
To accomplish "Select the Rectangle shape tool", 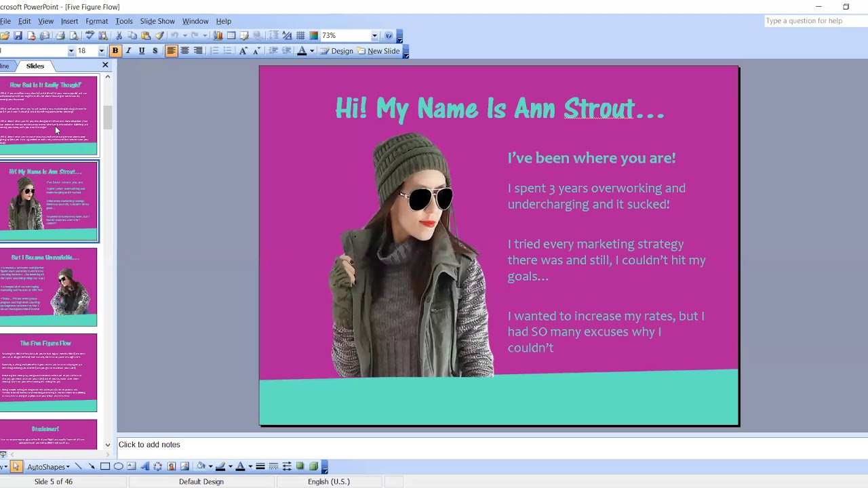I will (105, 466).
